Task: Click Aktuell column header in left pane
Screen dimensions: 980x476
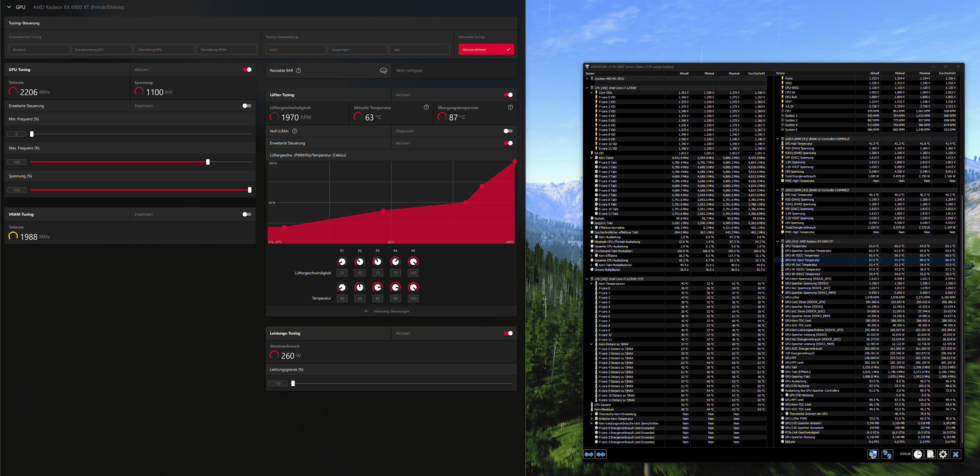Action: 678,73
